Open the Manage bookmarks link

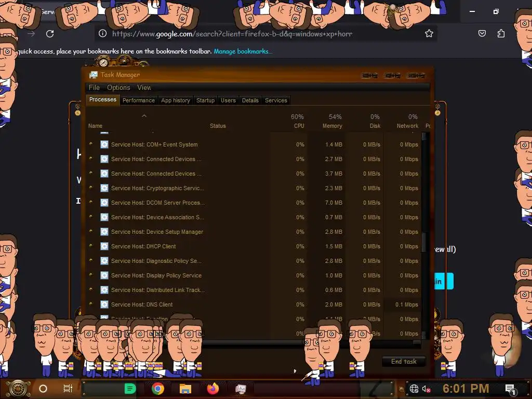tap(243, 51)
